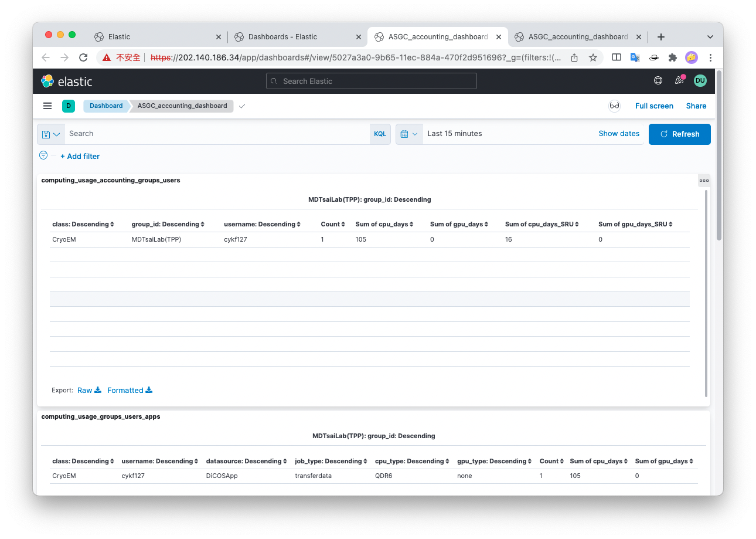
Task: Open the DU user profile avatar
Action: click(x=700, y=81)
